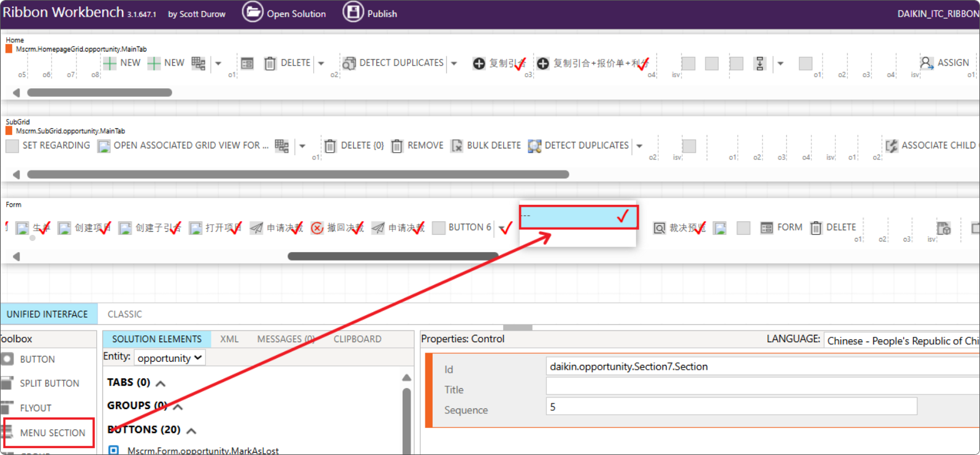Select Mscrm.Form.opportunity.MarkAsLost button item
This screenshot has height=455, width=980.
[x=202, y=451]
